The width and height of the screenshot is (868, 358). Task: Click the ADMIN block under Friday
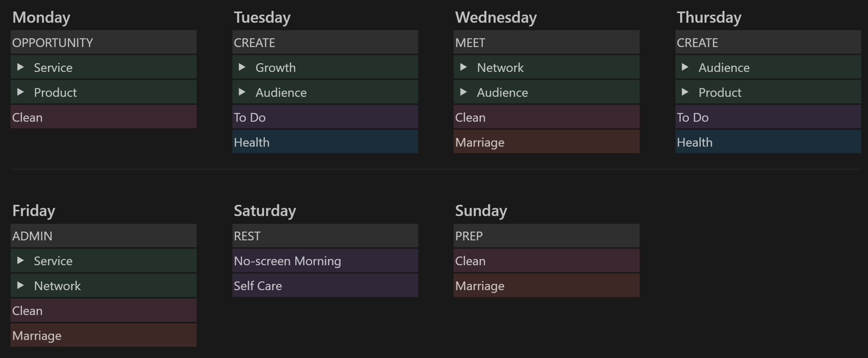[x=103, y=236]
